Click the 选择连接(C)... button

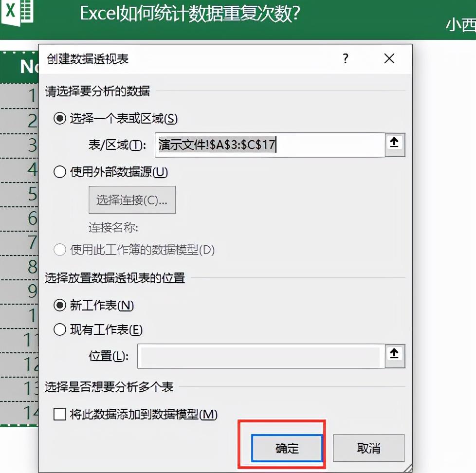pyautogui.click(x=132, y=200)
